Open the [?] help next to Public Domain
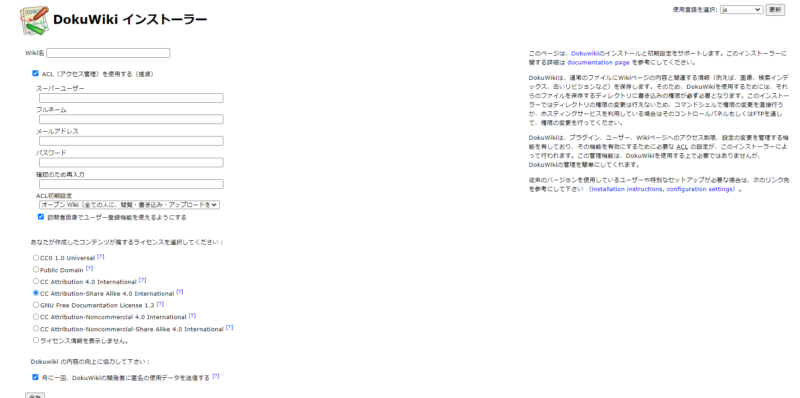Screen dimensions: 800x398 point(89,268)
